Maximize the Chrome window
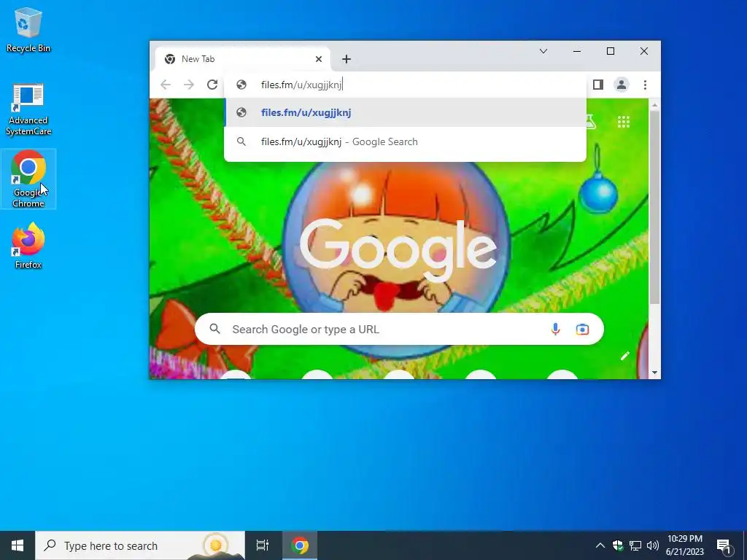Viewport: 747px width, 560px height. click(611, 51)
